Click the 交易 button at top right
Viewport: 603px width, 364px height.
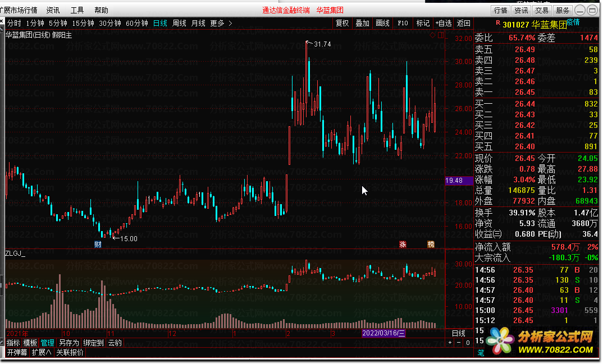click(542, 10)
